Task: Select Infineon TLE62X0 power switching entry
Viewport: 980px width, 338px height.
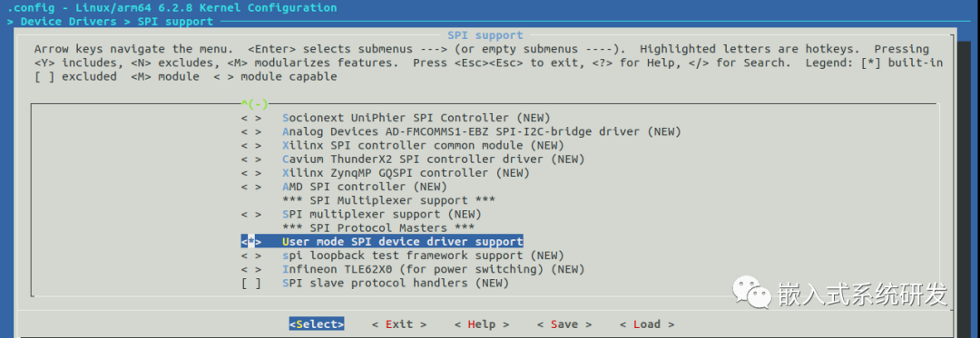Action: (x=434, y=269)
